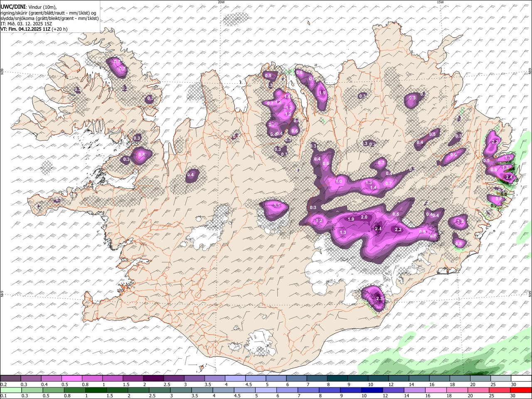532x399 pixels.
Task: Select upper scale swatch between 0.5 and 0.8
Action: coord(72,378)
